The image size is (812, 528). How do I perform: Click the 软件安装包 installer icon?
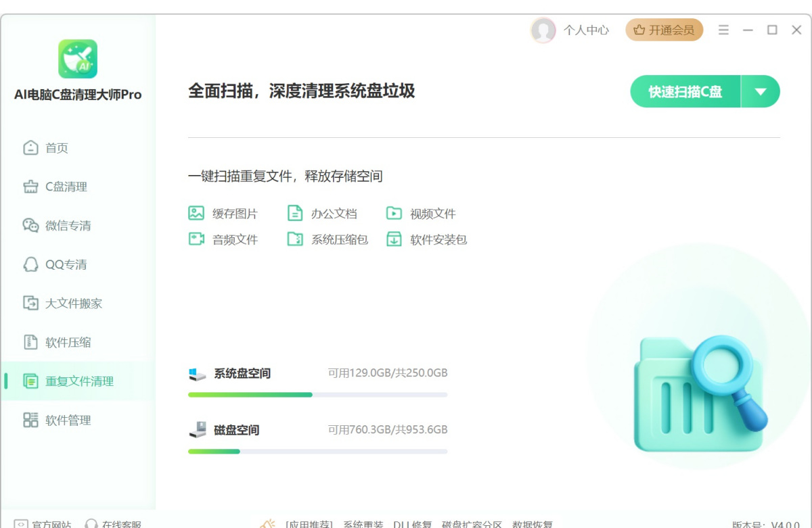[394, 239]
